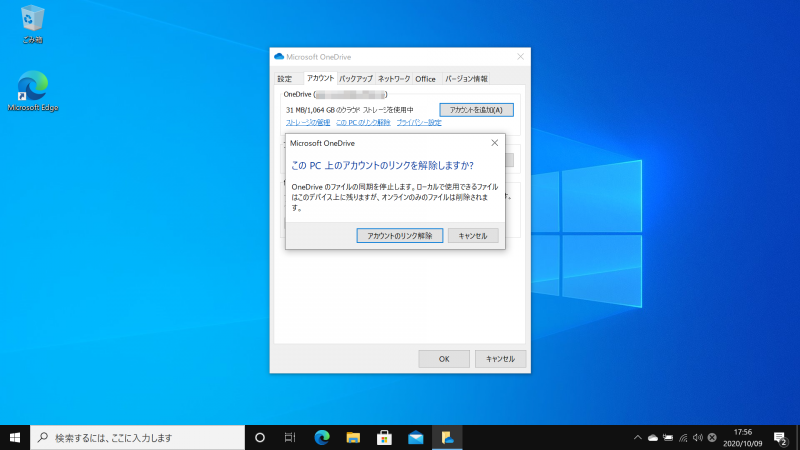This screenshot has width=800, height=450.
Task: Click アカウントのリンク解除 to confirm unlinking
Action: click(399, 236)
